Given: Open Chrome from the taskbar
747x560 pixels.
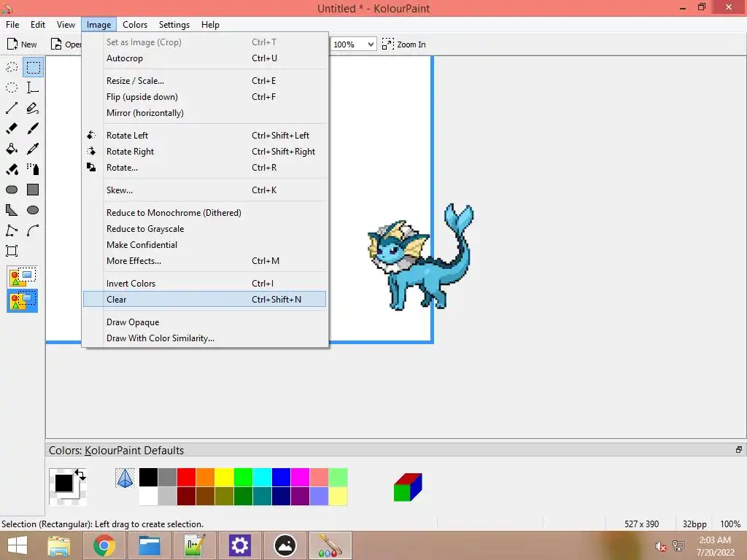Looking at the screenshot, I should [104, 545].
